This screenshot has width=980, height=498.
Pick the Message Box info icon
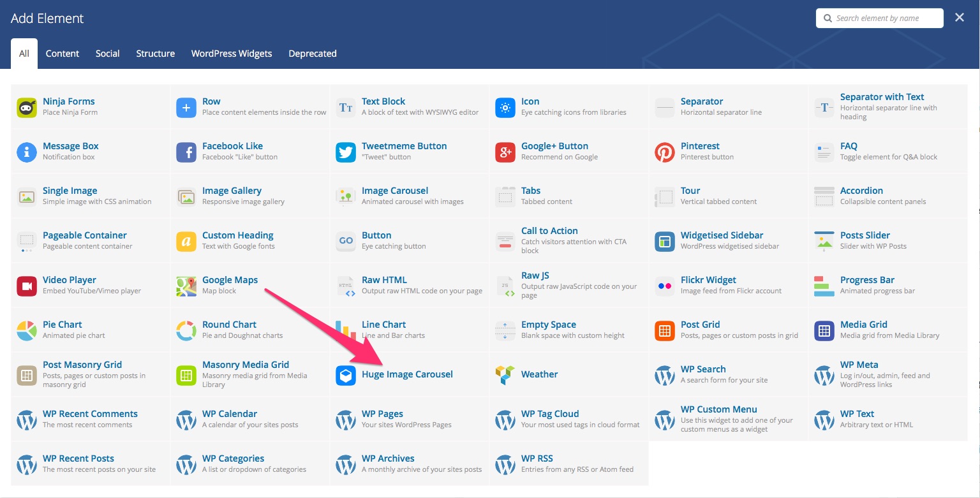[x=27, y=152]
